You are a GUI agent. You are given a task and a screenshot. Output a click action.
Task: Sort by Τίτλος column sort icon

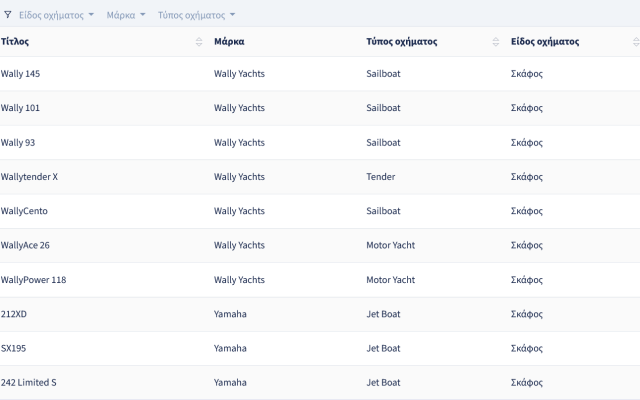coord(199,42)
